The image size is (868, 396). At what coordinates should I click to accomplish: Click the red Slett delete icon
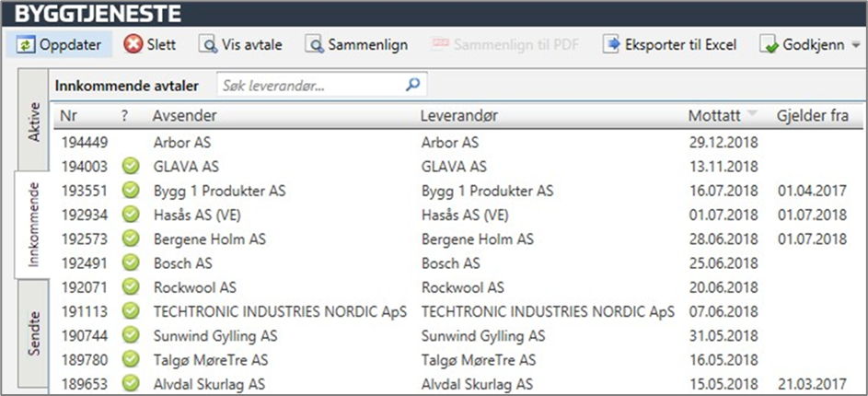134,44
